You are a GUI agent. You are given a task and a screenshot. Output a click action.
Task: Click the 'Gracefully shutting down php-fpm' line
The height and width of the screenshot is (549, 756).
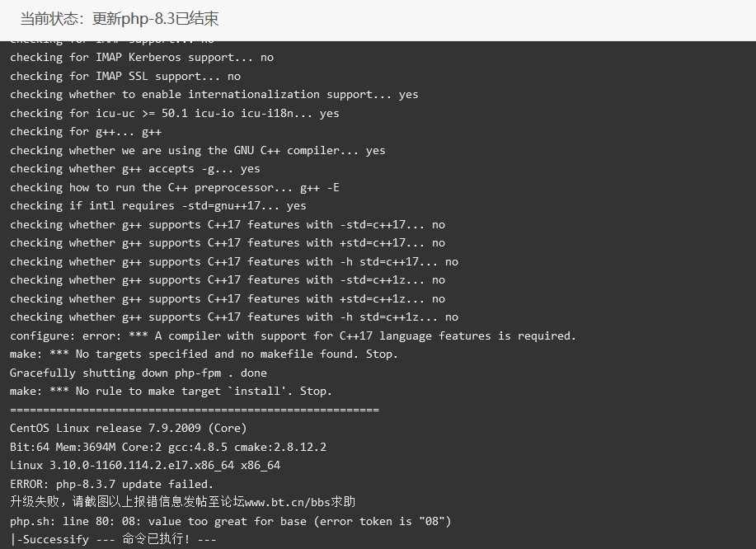(x=138, y=373)
